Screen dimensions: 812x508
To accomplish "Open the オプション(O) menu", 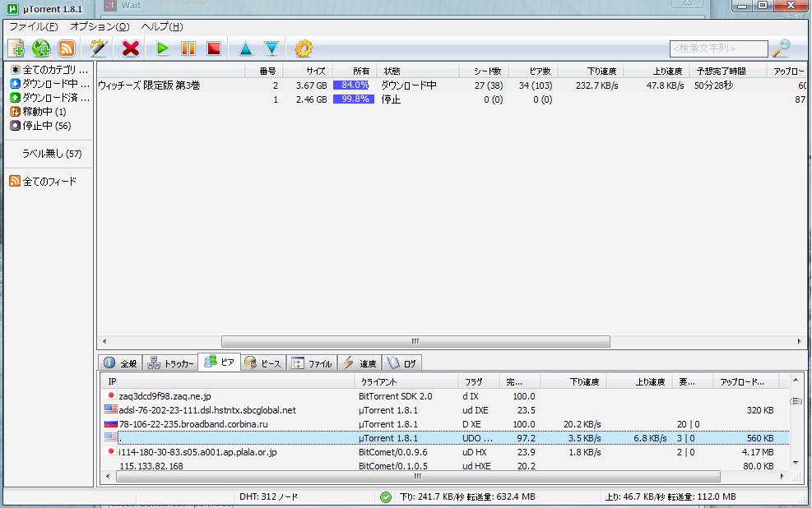I will (x=100, y=26).
